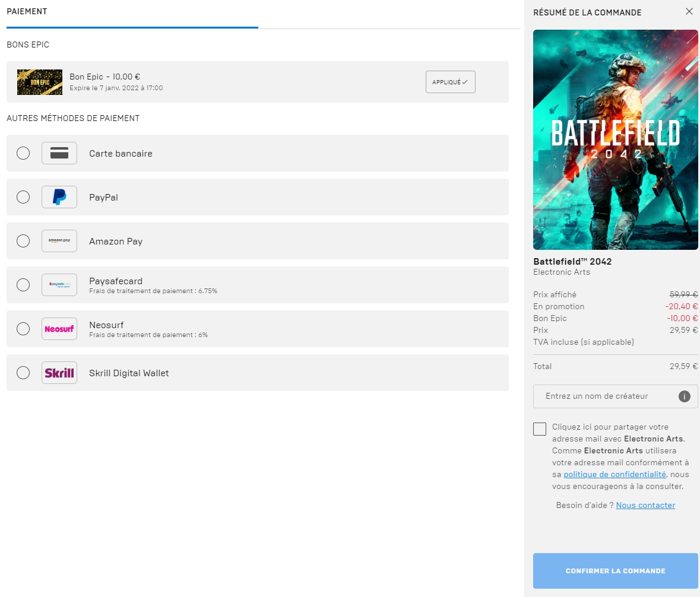Click Confirmer la commande button
The image size is (700, 597).
(615, 571)
